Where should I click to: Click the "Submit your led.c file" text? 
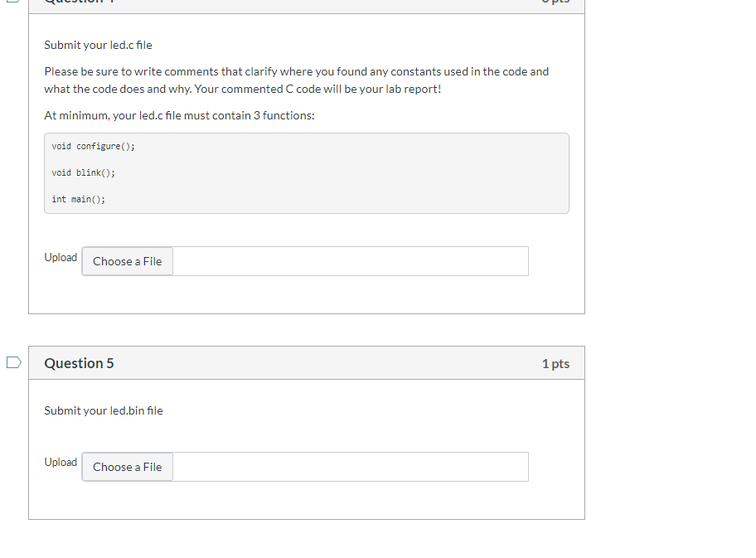[99, 45]
